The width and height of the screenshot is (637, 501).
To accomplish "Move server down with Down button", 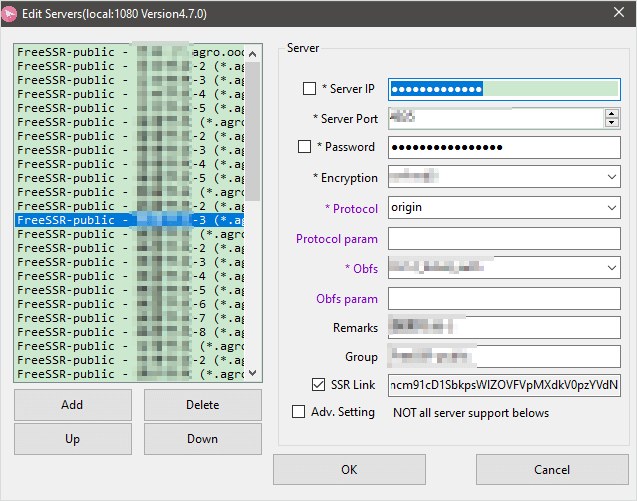I will [202, 439].
